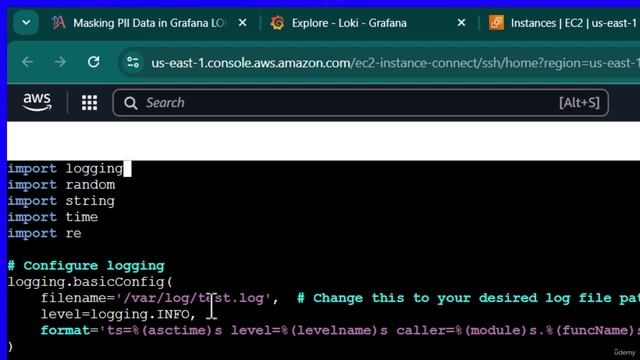Go back to previous page
The width and height of the screenshot is (640, 360).
(27, 62)
